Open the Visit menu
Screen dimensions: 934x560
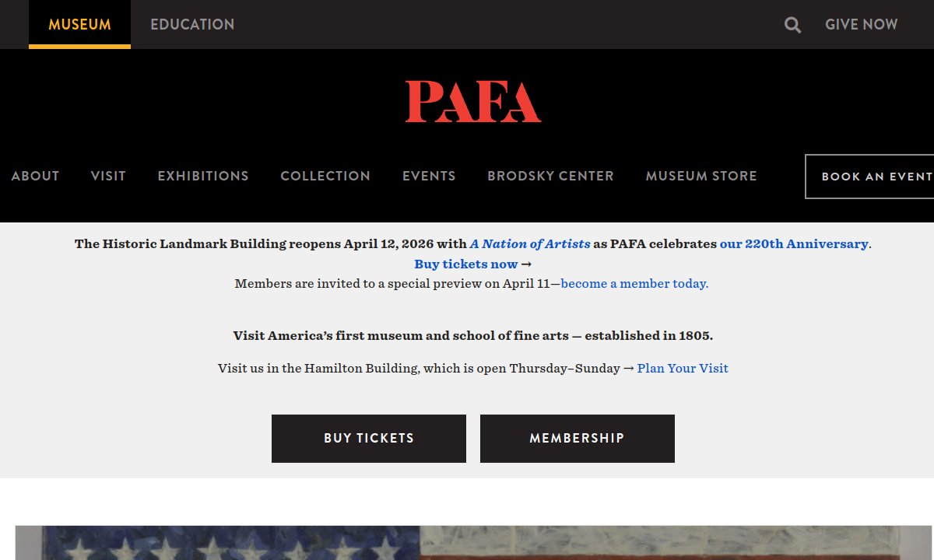pyautogui.click(x=108, y=176)
